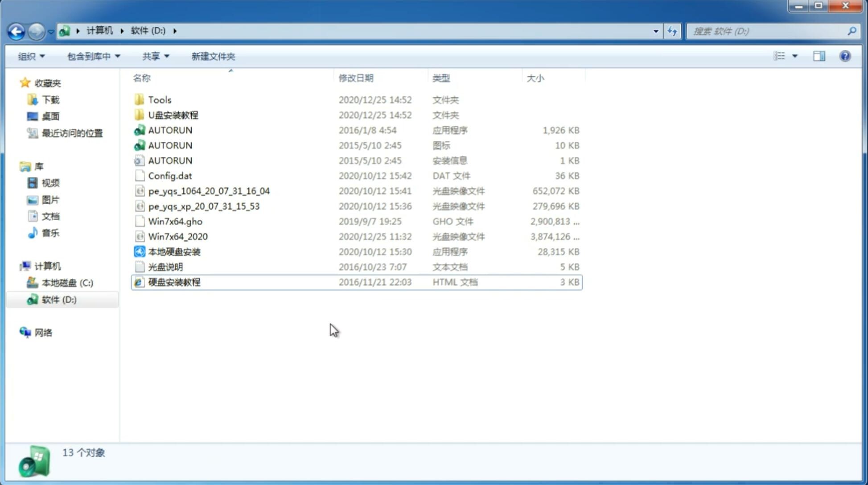Open 光盘说明 text document
This screenshot has height=485, width=868.
click(166, 267)
